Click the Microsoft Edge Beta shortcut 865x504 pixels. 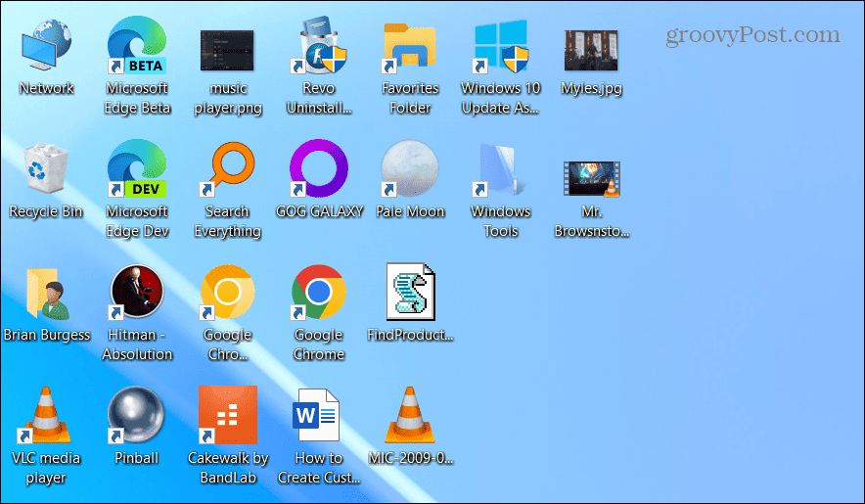click(x=136, y=49)
